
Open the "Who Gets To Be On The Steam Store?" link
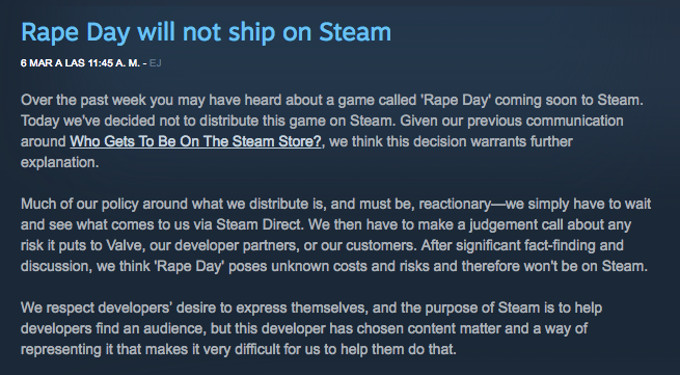[x=196, y=141]
